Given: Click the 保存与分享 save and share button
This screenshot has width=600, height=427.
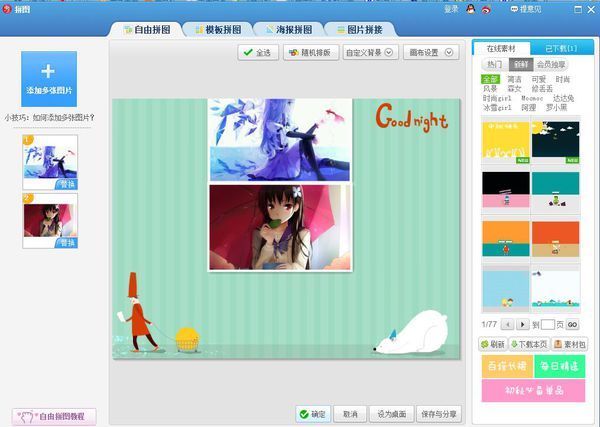Looking at the screenshot, I should [x=439, y=414].
